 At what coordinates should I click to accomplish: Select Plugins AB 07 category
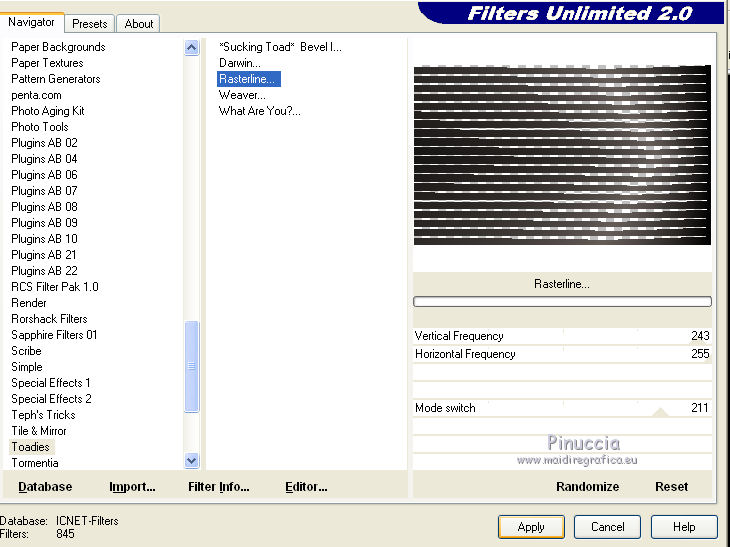click(x=44, y=191)
